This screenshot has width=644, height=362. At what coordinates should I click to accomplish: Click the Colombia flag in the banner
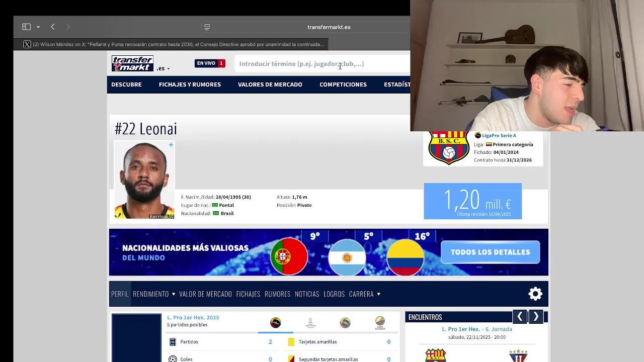(x=405, y=257)
